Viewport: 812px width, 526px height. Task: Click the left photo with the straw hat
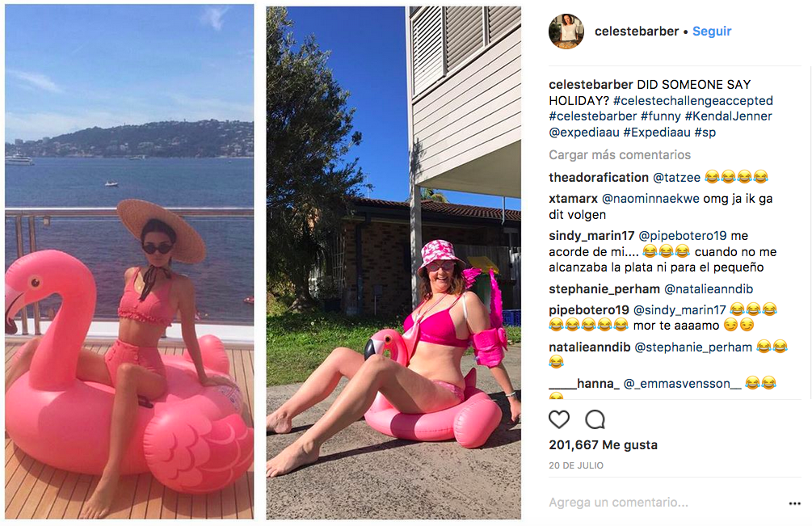tap(129, 262)
